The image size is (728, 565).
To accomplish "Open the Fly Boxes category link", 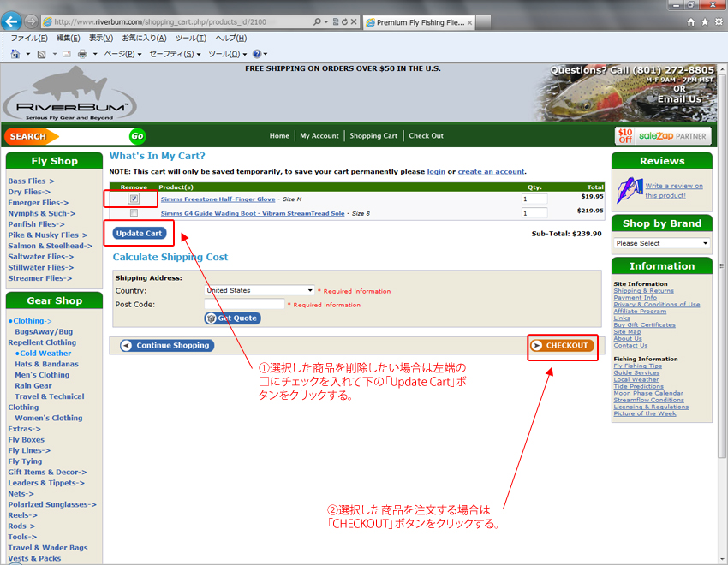I will coord(26,440).
